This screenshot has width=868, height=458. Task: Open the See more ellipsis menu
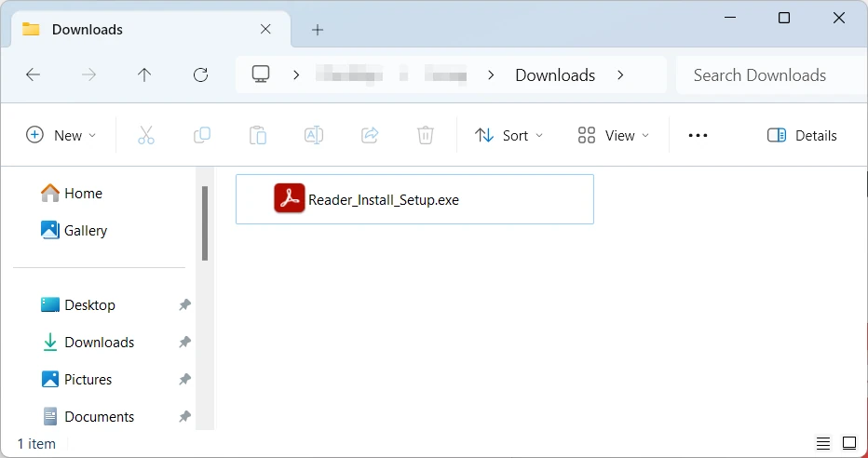click(698, 135)
